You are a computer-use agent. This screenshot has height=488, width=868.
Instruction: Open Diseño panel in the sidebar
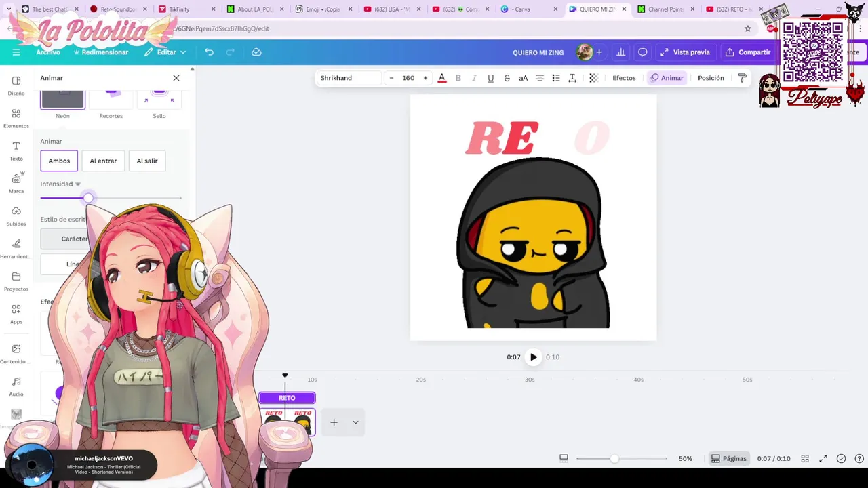click(x=16, y=85)
